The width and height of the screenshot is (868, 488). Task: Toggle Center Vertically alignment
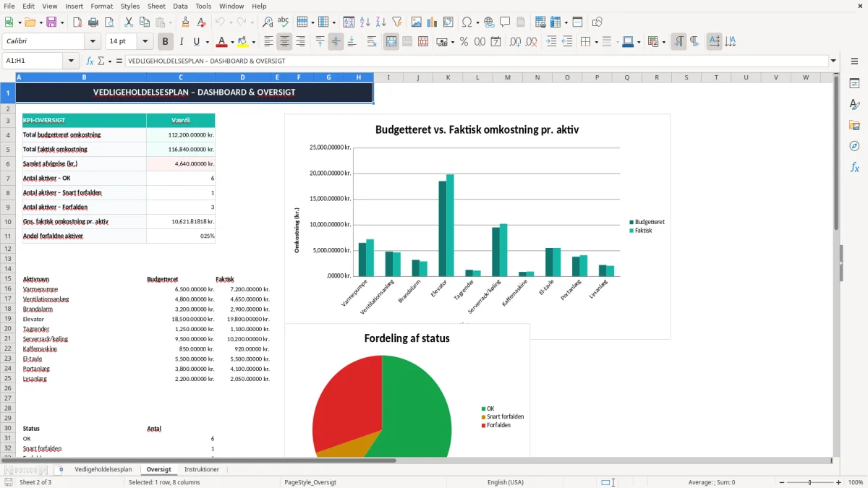tap(336, 42)
